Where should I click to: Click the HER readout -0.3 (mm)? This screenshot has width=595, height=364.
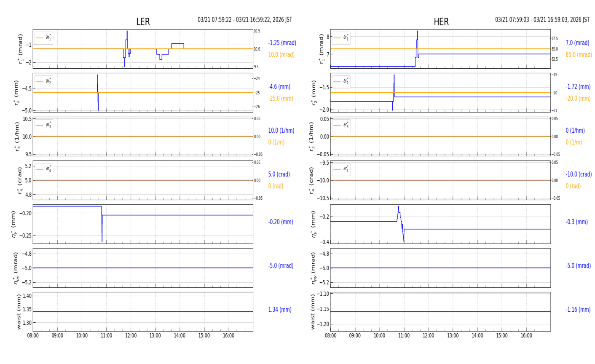click(576, 222)
